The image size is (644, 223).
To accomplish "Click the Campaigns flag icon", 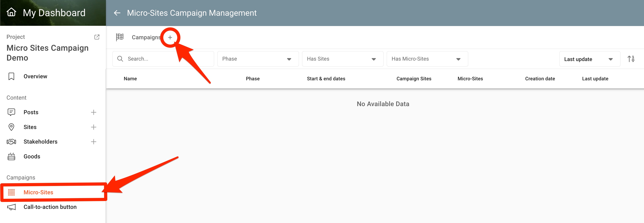I will (x=120, y=37).
